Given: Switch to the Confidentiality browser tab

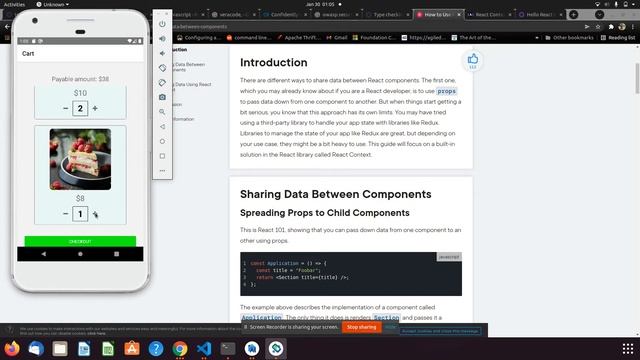Looking at the screenshot, I should pos(285,14).
